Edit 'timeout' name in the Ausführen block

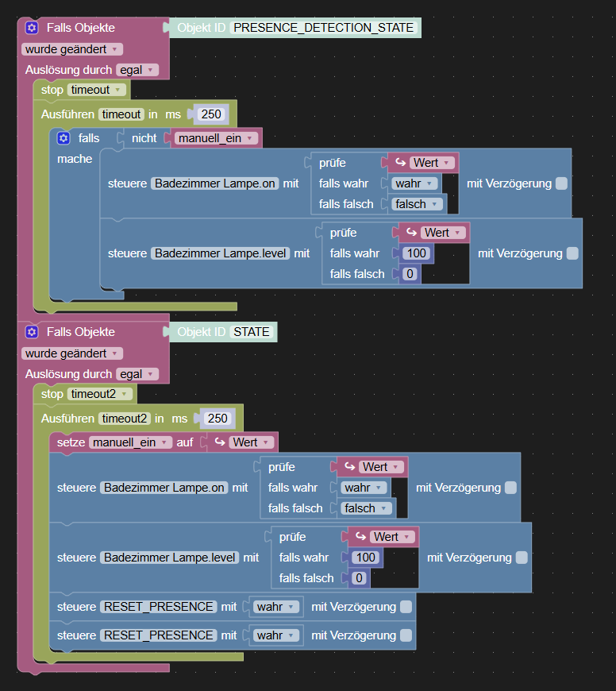tap(121, 114)
